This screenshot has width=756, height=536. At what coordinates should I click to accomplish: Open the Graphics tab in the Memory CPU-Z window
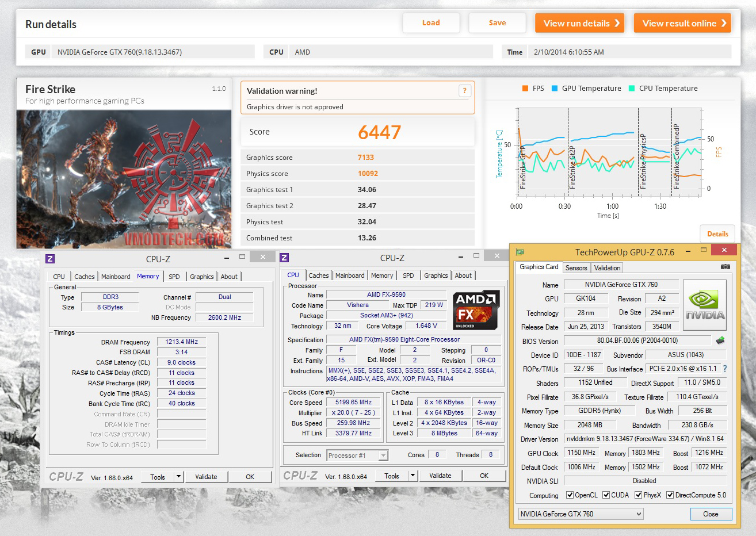[202, 277]
